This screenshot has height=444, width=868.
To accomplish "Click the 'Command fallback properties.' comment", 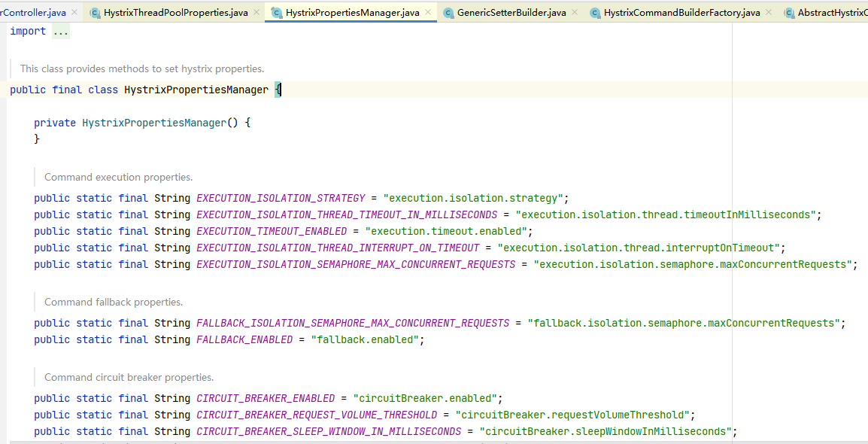I will click(x=114, y=303).
